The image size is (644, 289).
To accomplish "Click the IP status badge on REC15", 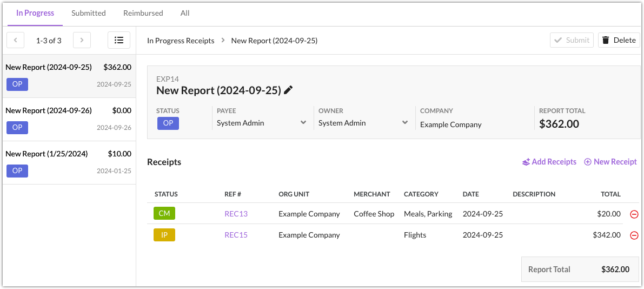I will pos(164,235).
